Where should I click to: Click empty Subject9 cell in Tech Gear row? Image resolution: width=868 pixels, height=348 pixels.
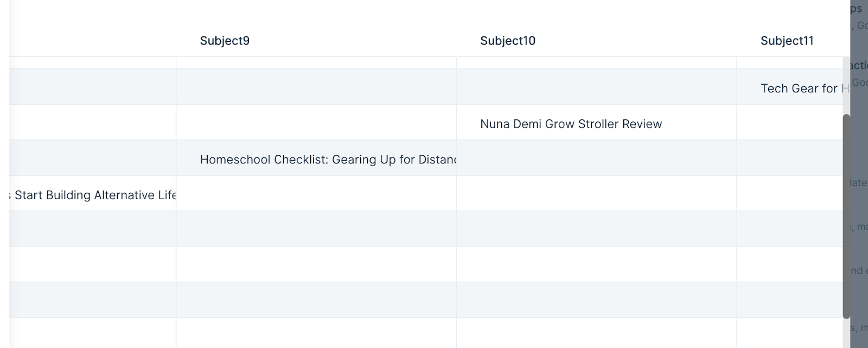316,87
